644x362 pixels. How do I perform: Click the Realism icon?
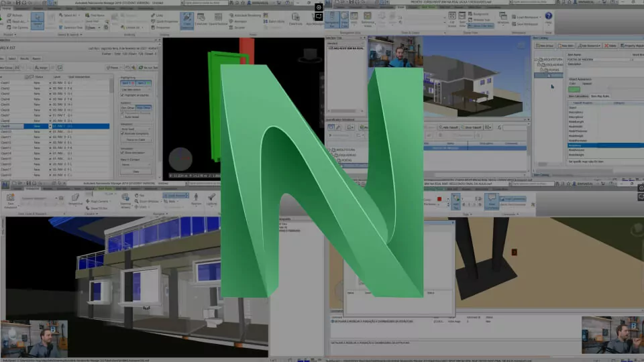(196, 199)
